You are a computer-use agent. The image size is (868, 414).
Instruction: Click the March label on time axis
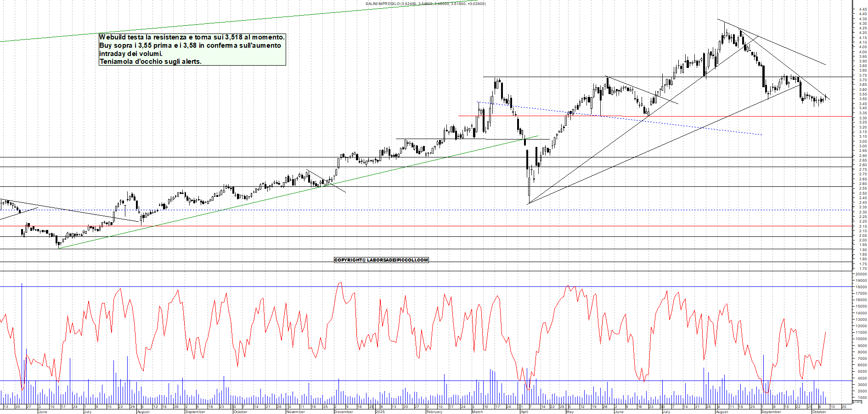pyautogui.click(x=477, y=412)
